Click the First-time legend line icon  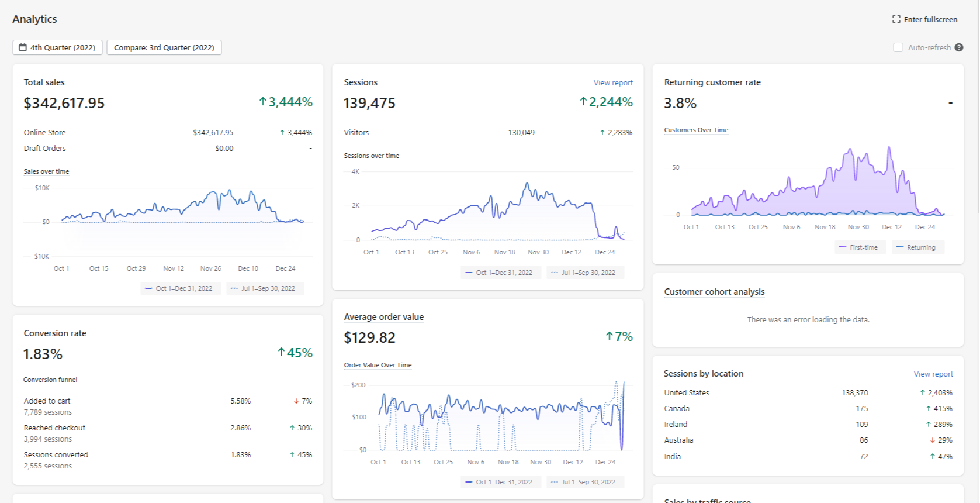(x=843, y=247)
